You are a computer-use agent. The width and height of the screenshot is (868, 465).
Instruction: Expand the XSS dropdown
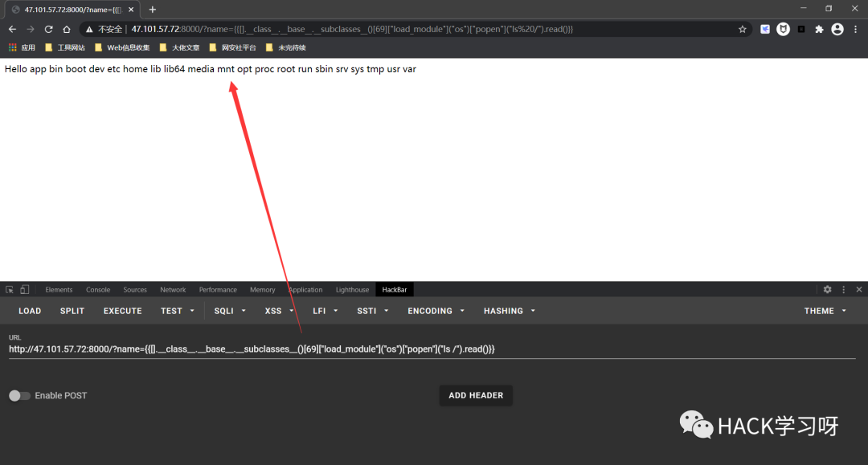279,311
